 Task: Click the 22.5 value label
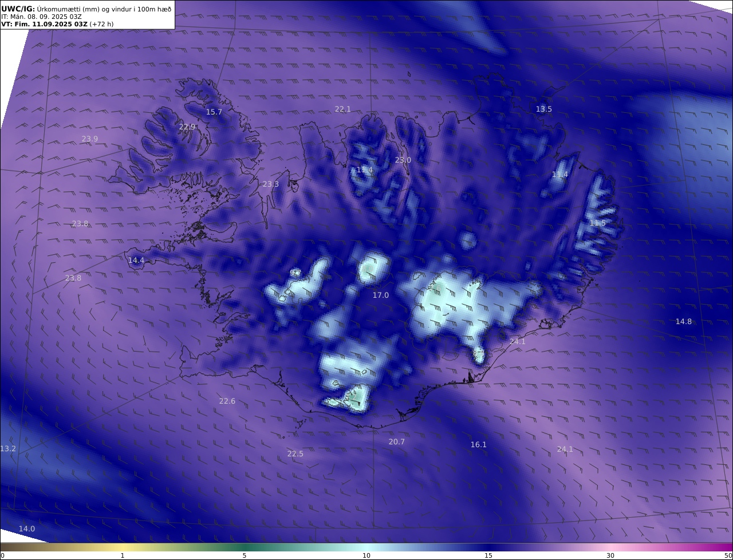295,454
